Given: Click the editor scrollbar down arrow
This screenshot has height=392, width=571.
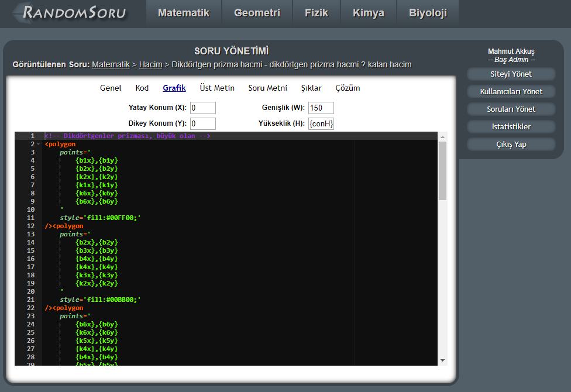Looking at the screenshot, I should coord(442,360).
